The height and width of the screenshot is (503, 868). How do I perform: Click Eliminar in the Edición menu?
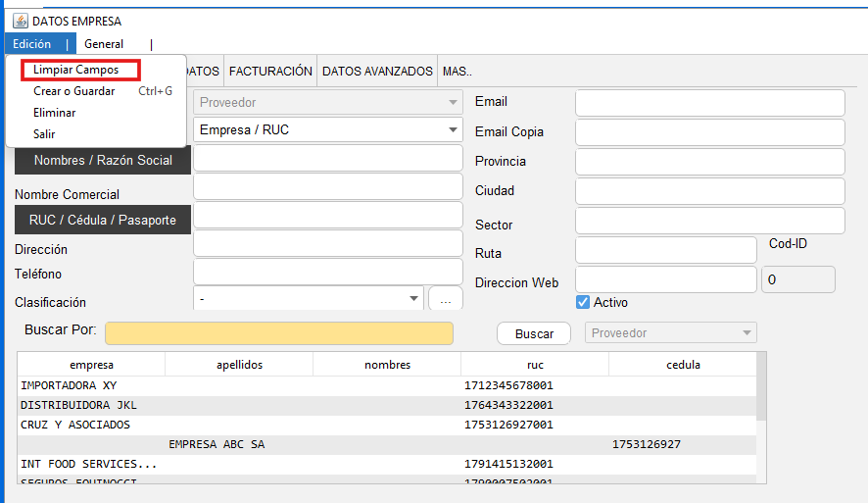click(55, 113)
